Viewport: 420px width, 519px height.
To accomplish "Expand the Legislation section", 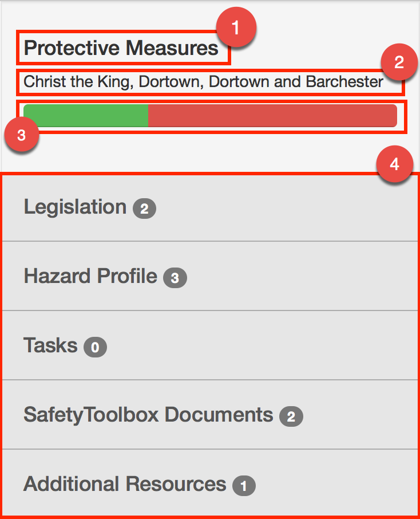I will [75, 207].
